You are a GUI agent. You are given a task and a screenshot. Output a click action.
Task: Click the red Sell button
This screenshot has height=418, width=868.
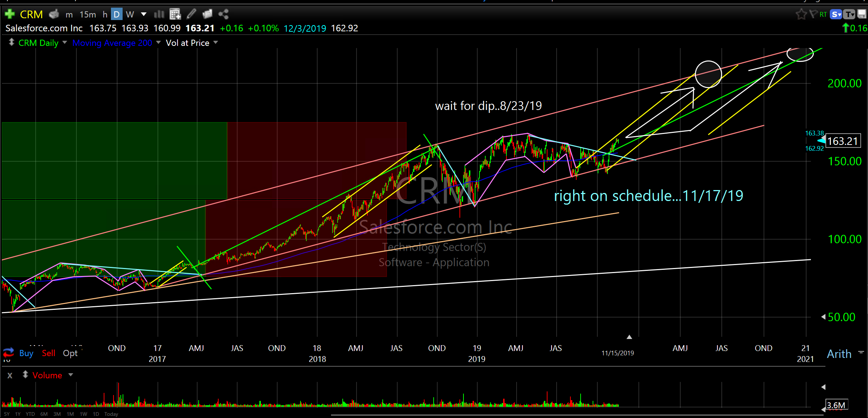pos(48,353)
